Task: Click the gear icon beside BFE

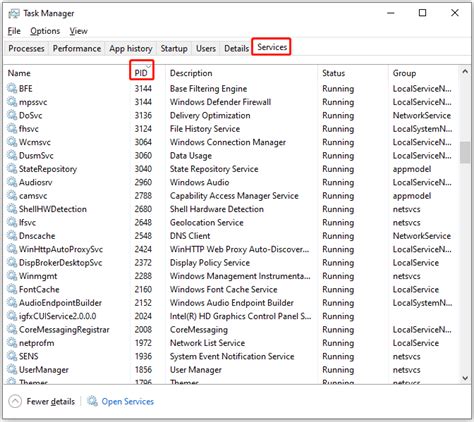Action: 12,88
